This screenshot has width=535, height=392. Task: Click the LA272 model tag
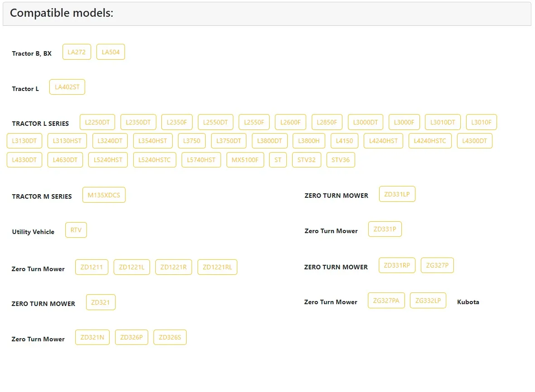[x=77, y=52]
